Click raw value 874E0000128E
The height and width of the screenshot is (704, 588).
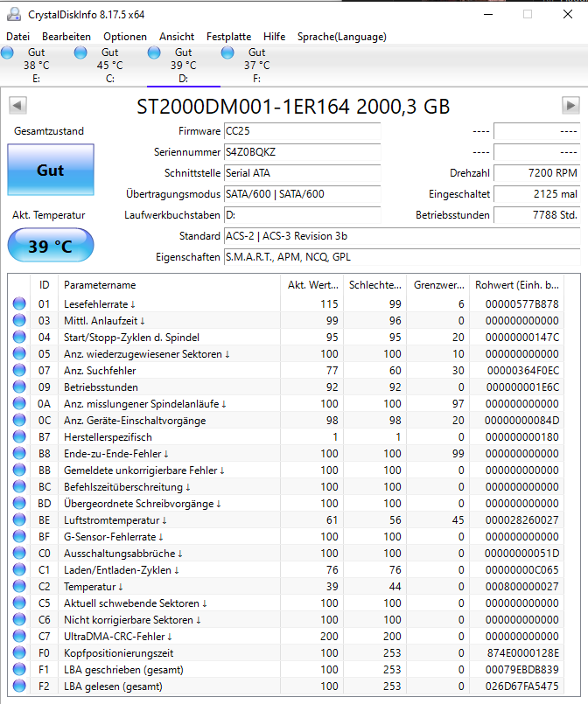point(523,652)
